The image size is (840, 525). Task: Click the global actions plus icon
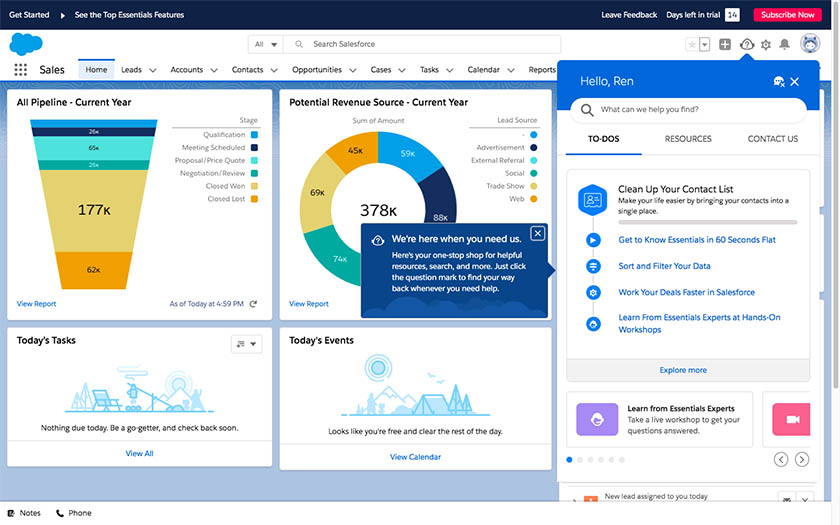point(725,44)
